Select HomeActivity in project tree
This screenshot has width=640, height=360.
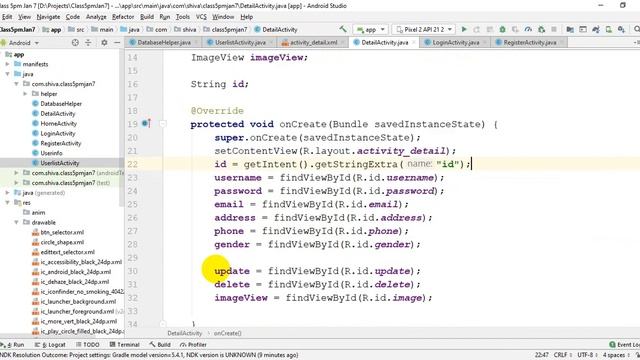coord(58,123)
